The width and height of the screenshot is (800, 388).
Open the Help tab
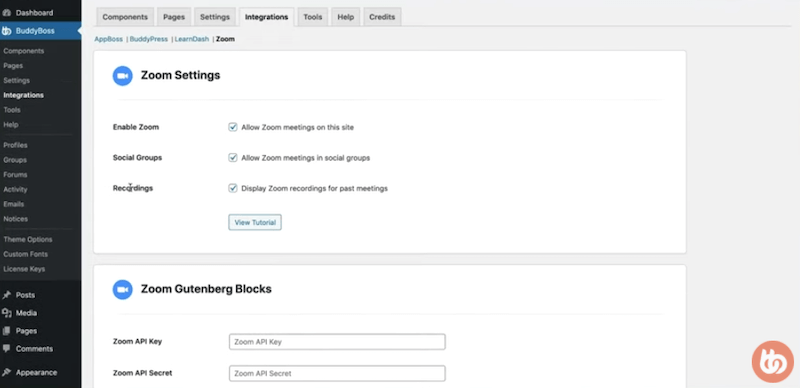point(345,17)
